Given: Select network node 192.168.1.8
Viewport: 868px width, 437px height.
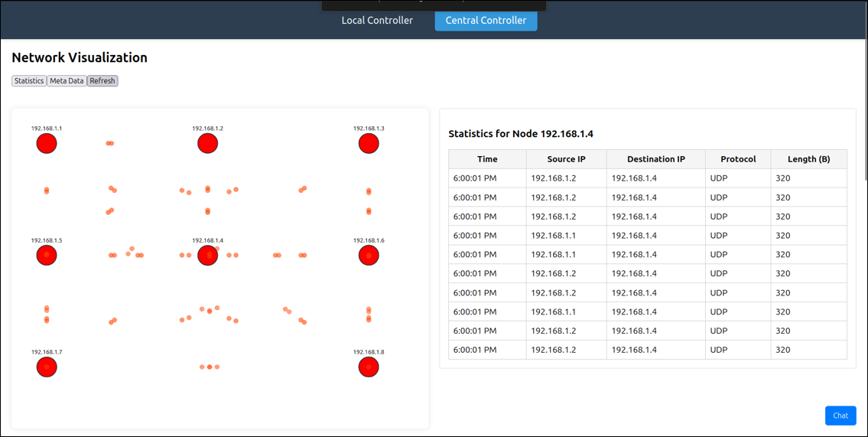Looking at the screenshot, I should coord(369,367).
